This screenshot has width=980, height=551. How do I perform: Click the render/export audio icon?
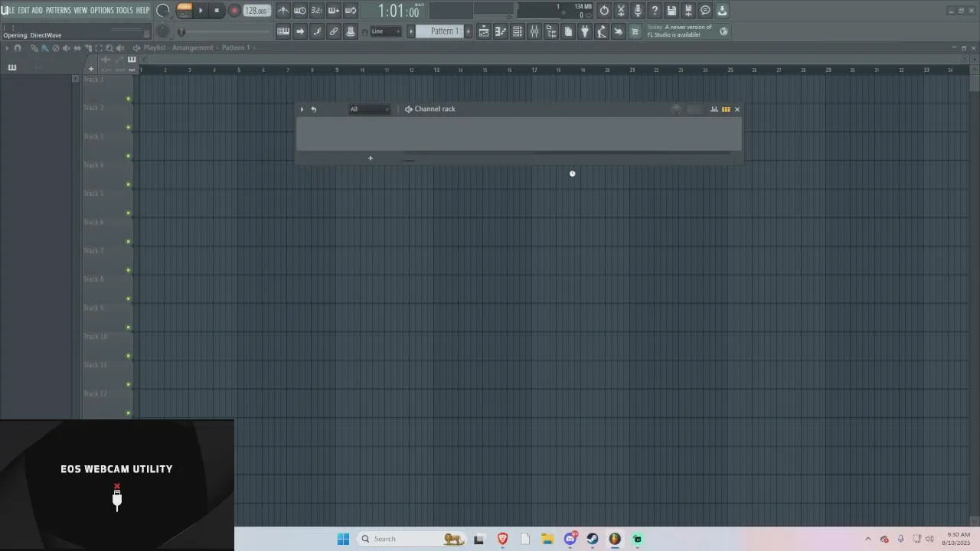tap(688, 11)
